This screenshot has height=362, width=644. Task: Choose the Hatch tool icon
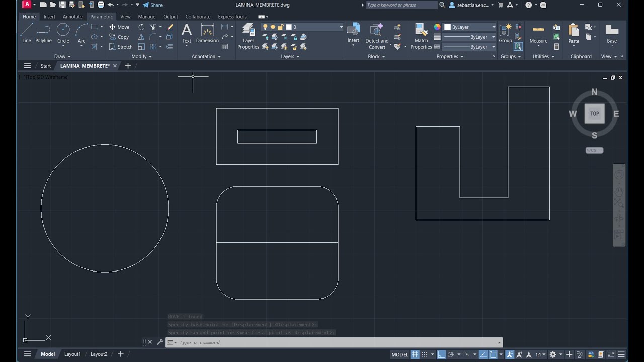[x=94, y=47]
